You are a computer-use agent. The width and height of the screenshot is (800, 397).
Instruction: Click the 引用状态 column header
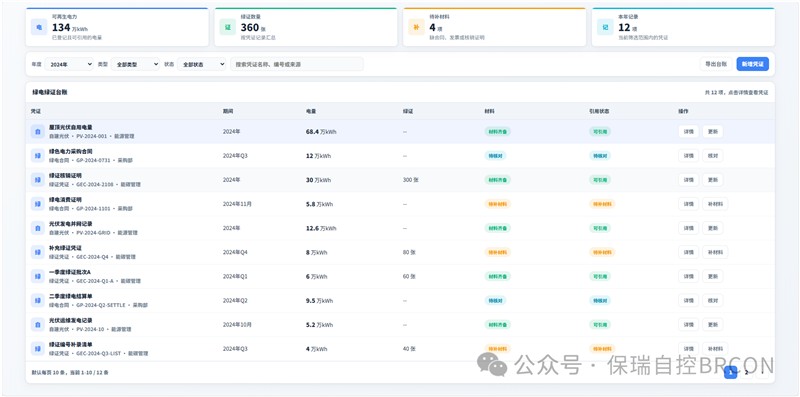[598, 111]
